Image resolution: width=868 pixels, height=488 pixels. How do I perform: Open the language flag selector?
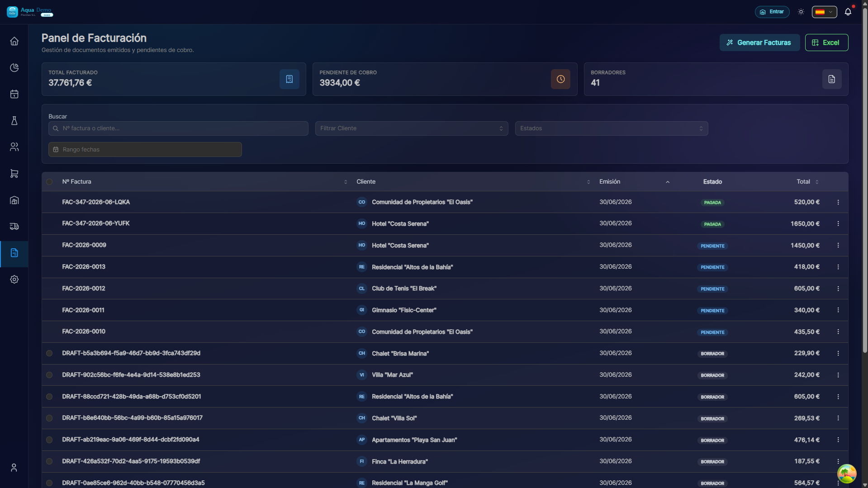coord(824,12)
